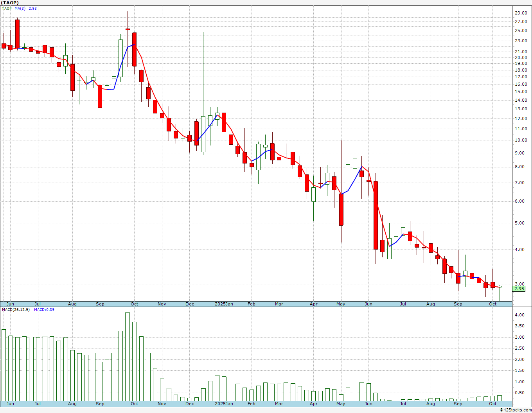The height and width of the screenshot is (413, 532).
Task: Select "Nov" on the price chart time axis
Action: point(162,304)
